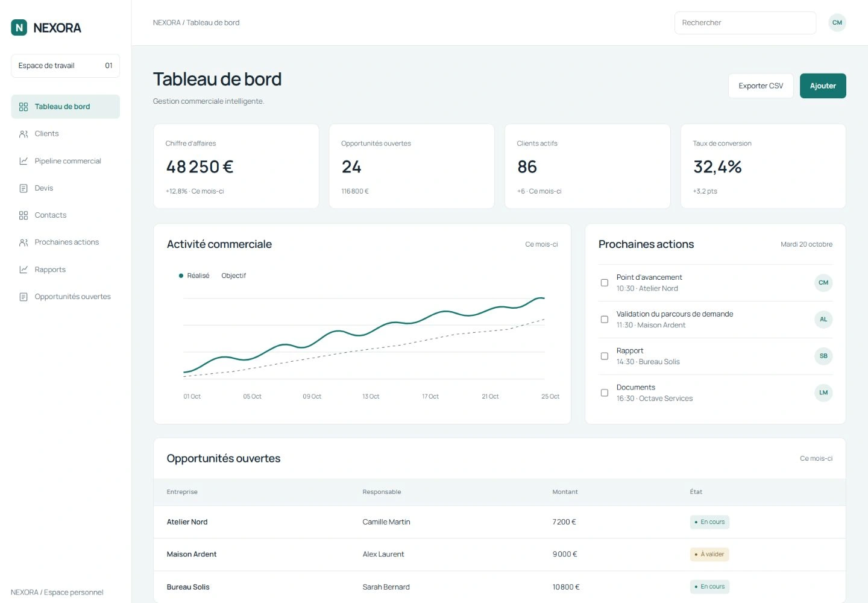Click the Tableau de bord grid icon

click(x=24, y=107)
